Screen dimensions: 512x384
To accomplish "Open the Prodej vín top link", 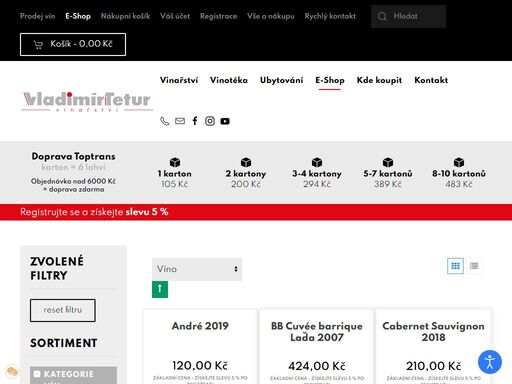I will coord(37,16).
